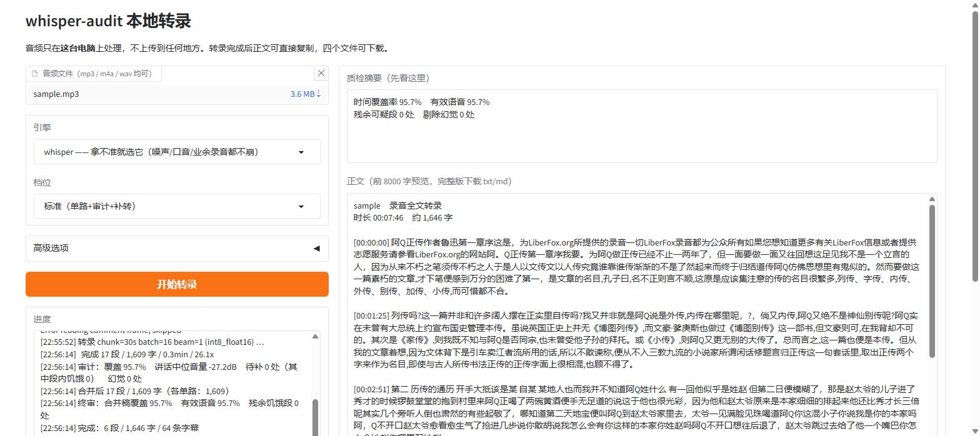This screenshot has width=980, height=436.
Task: Remove the uploaded sample.mp3 file
Action: coord(321,73)
